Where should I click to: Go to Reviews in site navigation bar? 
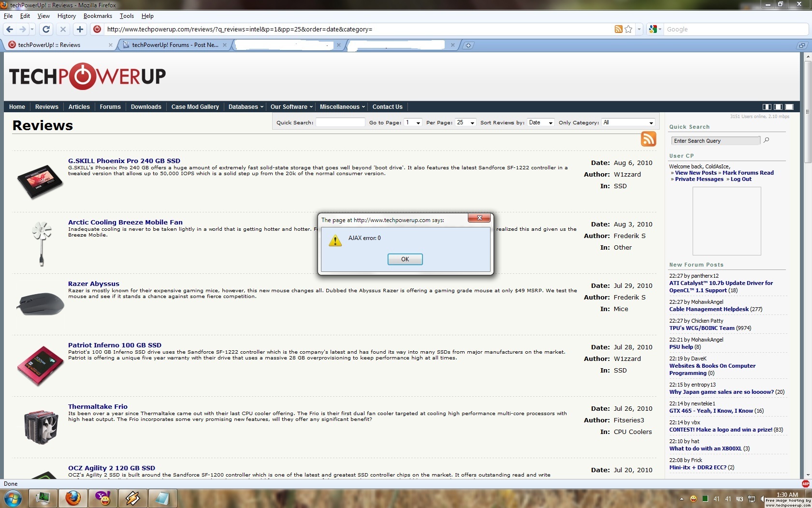pos(47,107)
